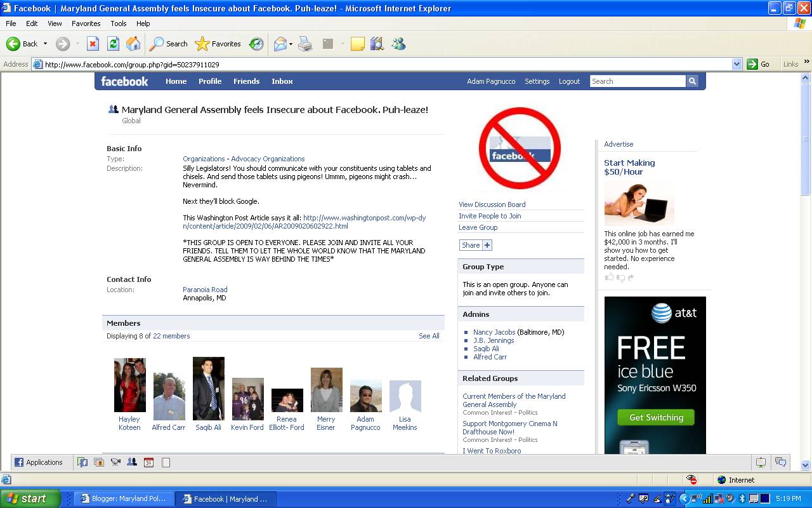This screenshot has height=508, width=812.
Task: Print the page with the printer icon
Action: click(x=306, y=44)
